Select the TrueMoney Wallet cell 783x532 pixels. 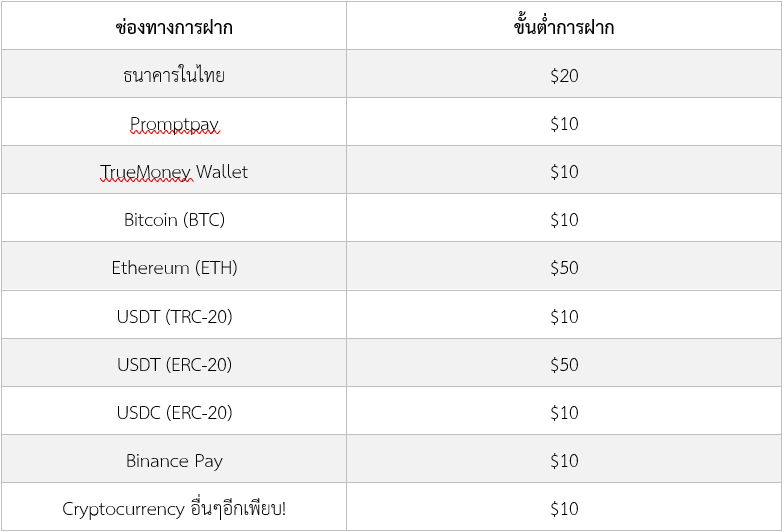point(174,172)
